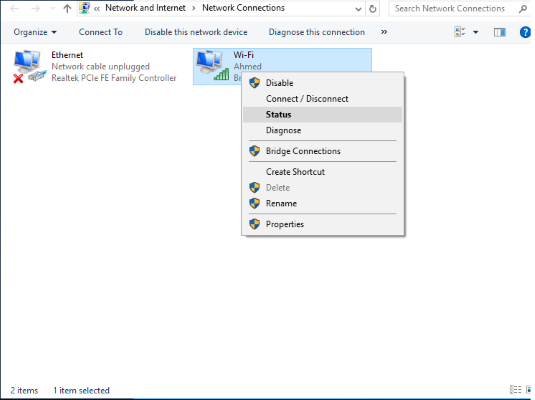535x400 pixels.
Task: Open view options dropdown arrow
Action: 476,32
